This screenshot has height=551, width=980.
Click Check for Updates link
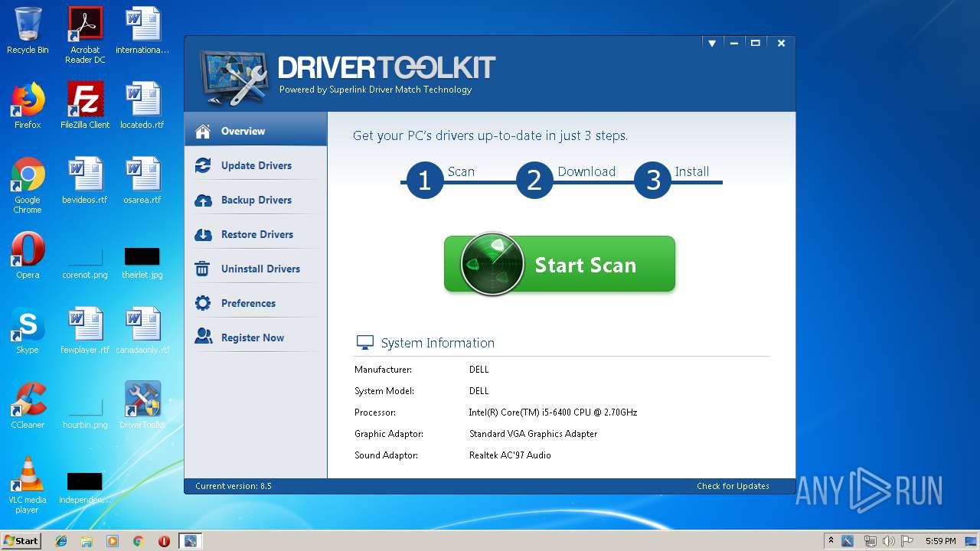tap(733, 486)
